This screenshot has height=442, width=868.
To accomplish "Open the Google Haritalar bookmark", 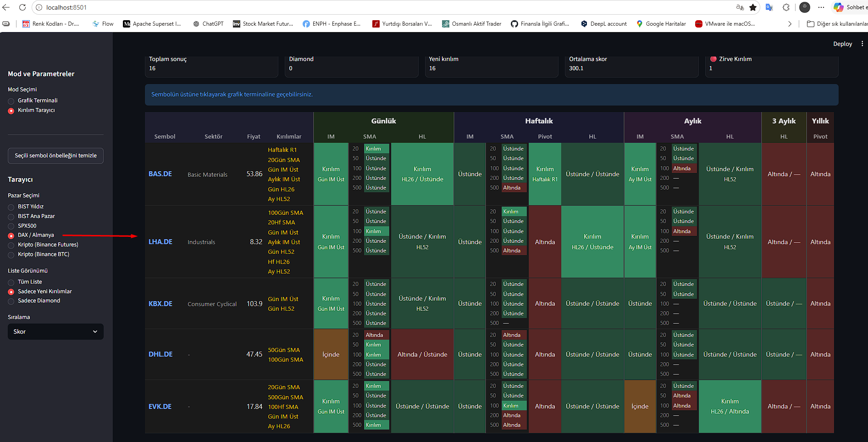I will [661, 24].
